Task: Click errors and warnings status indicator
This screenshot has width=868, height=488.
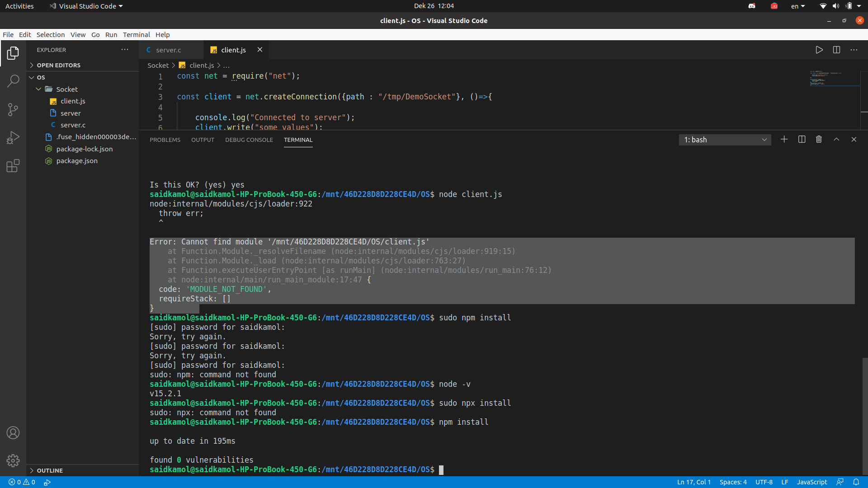Action: (22, 482)
